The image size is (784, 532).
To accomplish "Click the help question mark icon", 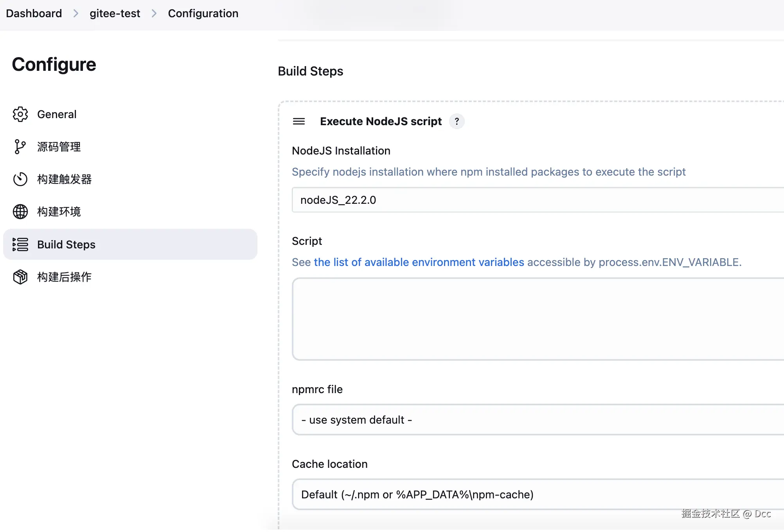I will point(457,121).
